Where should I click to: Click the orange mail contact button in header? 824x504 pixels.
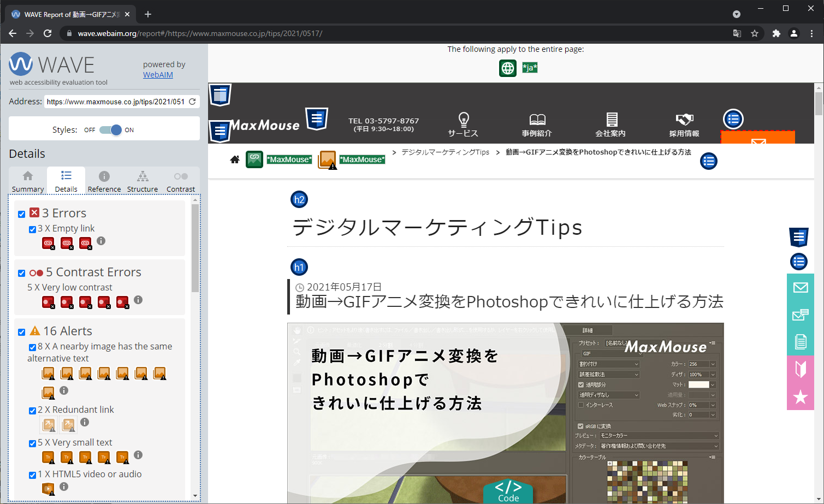pyautogui.click(x=758, y=138)
